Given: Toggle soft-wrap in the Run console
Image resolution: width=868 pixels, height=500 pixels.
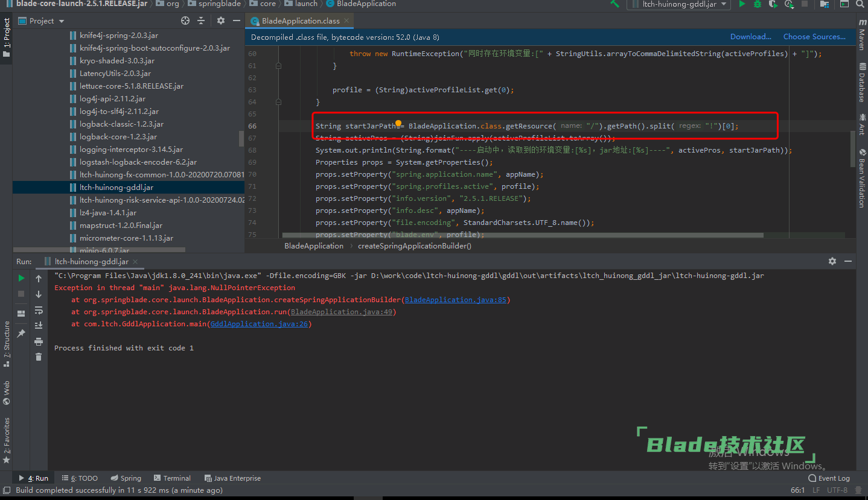Looking at the screenshot, I should [x=39, y=310].
